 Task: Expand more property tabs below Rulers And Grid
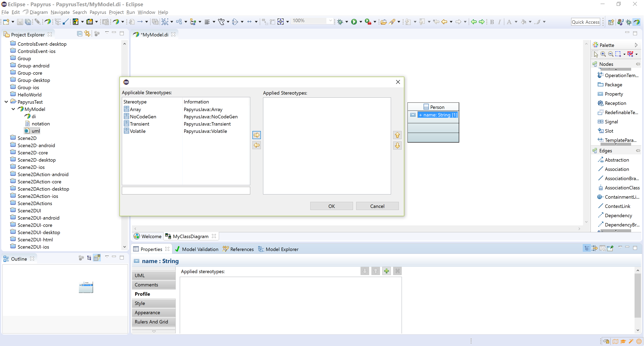pos(154,331)
